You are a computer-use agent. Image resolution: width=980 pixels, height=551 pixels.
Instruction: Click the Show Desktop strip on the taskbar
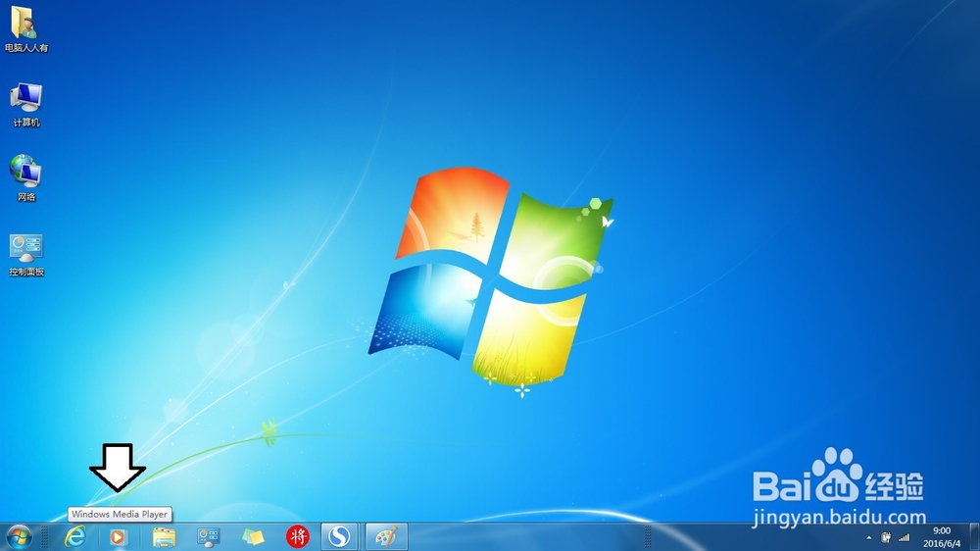[974, 537]
